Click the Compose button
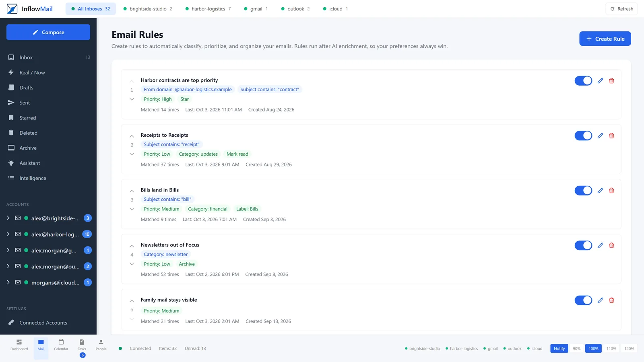Viewport: 644px width, 362px height. [48, 32]
